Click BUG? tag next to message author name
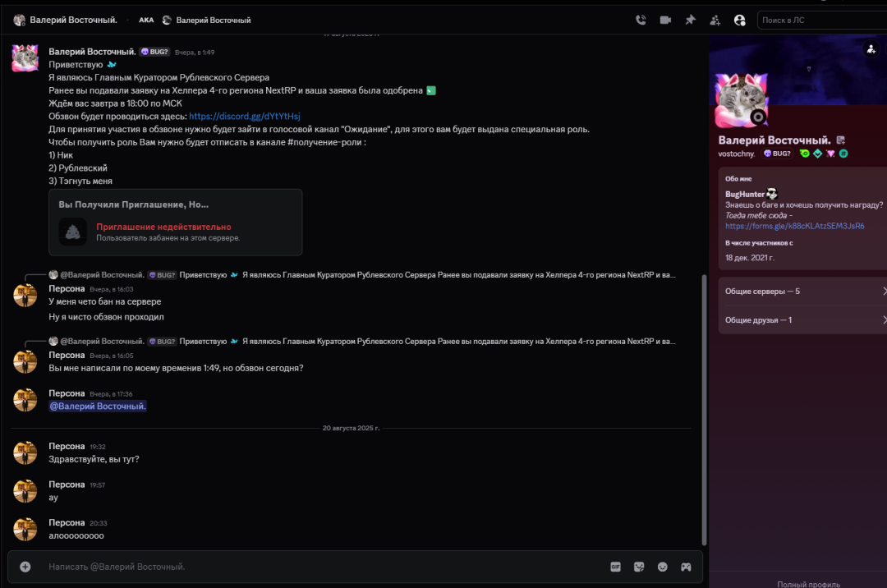Viewport: 887px width, 588px height. (x=154, y=52)
